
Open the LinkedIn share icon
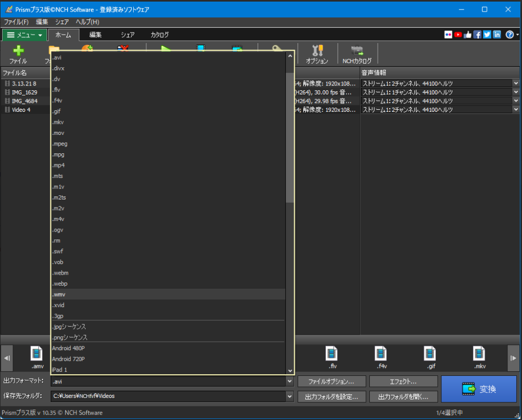pyautogui.click(x=497, y=35)
